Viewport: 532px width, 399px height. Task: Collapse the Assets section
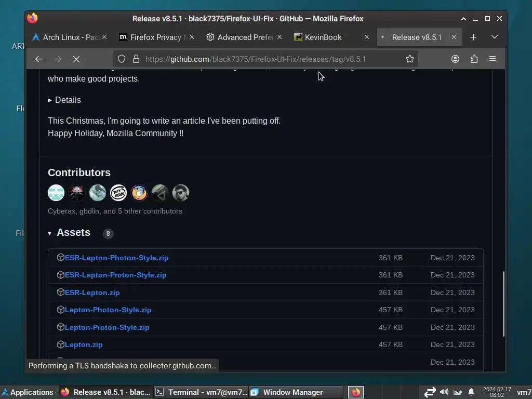point(49,233)
